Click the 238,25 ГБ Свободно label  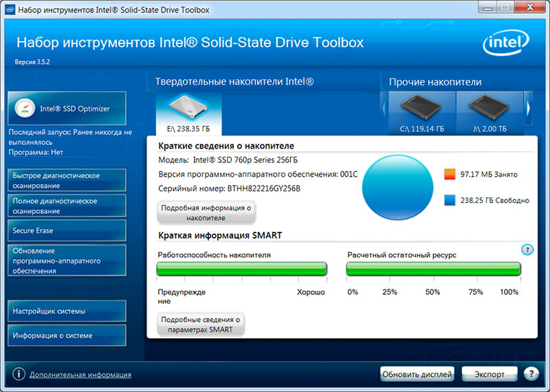pyautogui.click(x=494, y=200)
